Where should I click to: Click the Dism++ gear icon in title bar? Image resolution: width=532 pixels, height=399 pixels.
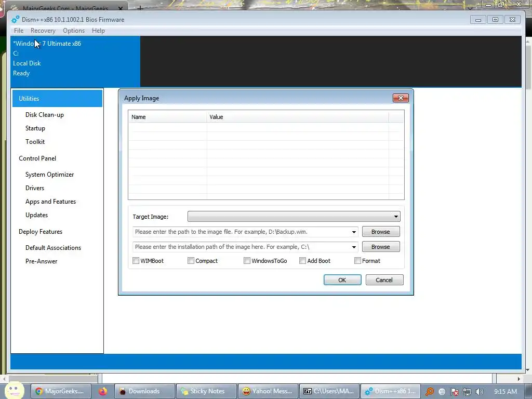click(15, 20)
